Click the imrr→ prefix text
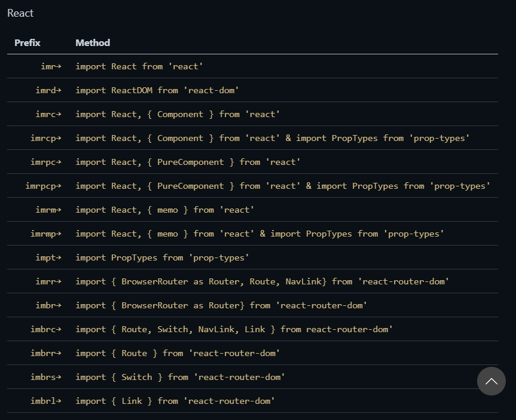The width and height of the screenshot is (516, 420). [48, 281]
